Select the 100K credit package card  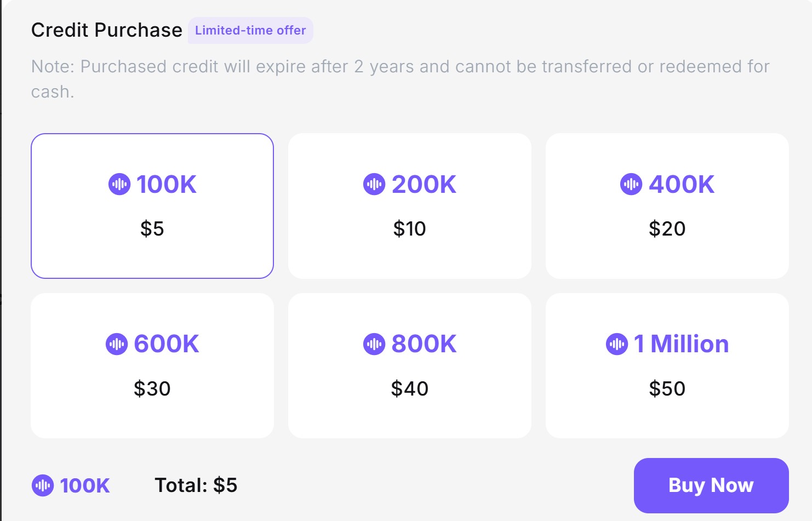coord(152,206)
